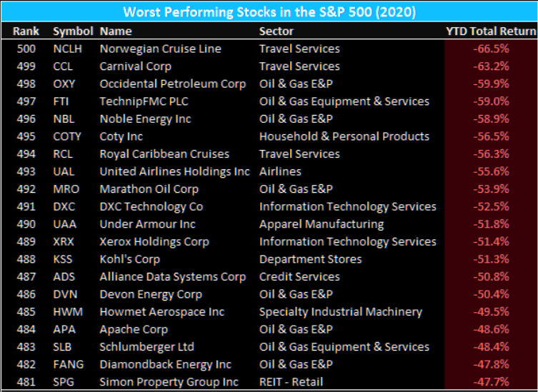
Task: Click Occidental Petroleum Corp name
Action: [x=173, y=84]
